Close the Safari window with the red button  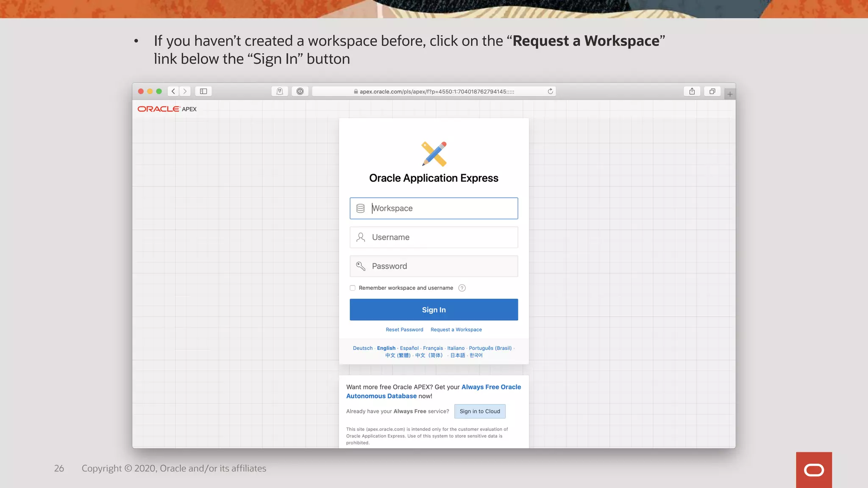141,91
